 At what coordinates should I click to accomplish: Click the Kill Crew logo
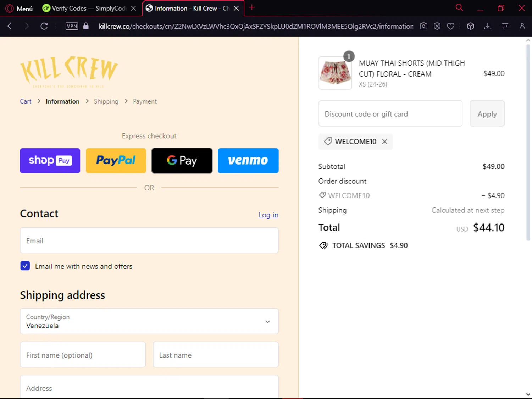[x=69, y=71]
